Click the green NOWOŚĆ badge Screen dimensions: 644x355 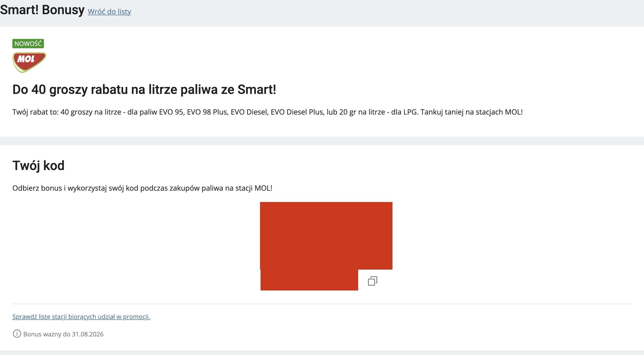(x=28, y=44)
